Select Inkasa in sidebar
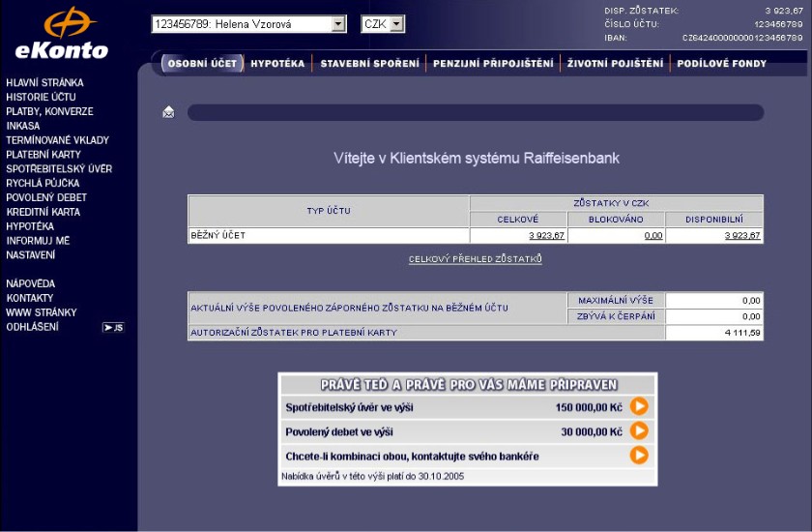This screenshot has width=812, height=532. tap(23, 126)
